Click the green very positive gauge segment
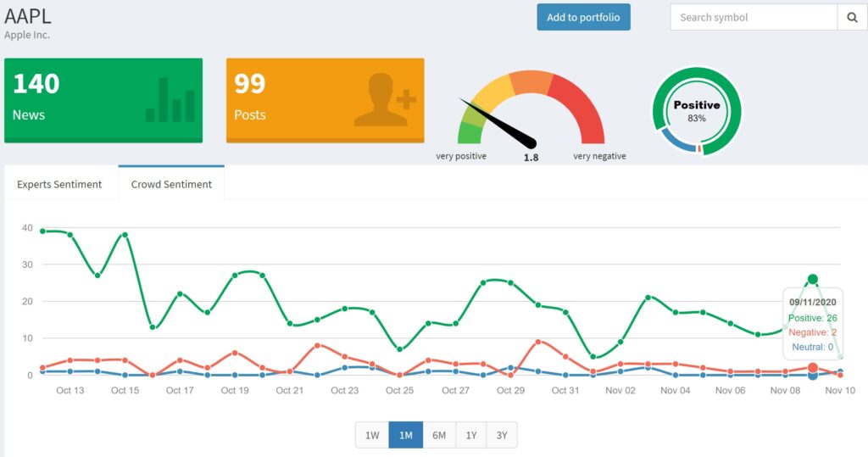 [x=470, y=132]
